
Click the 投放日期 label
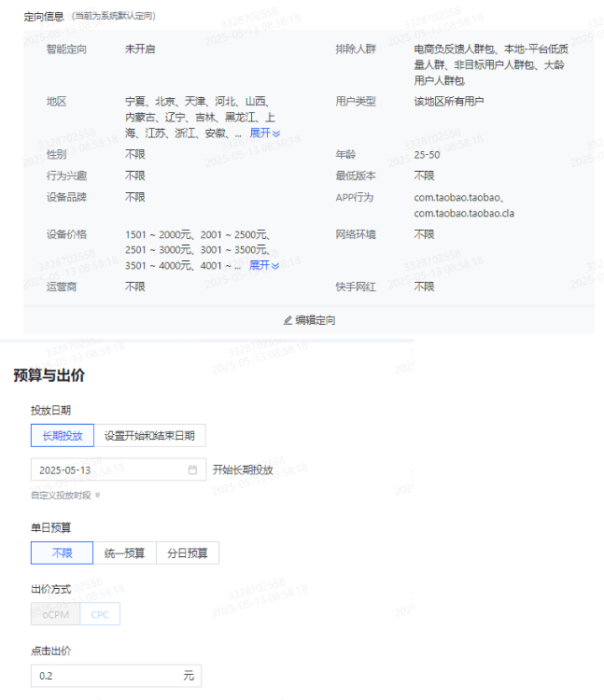tap(51, 411)
